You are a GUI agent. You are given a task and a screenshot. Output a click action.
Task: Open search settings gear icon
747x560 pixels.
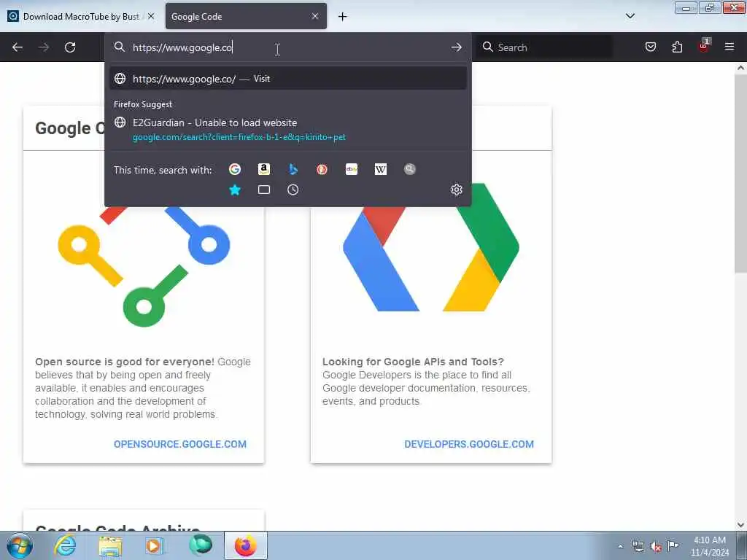457,190
